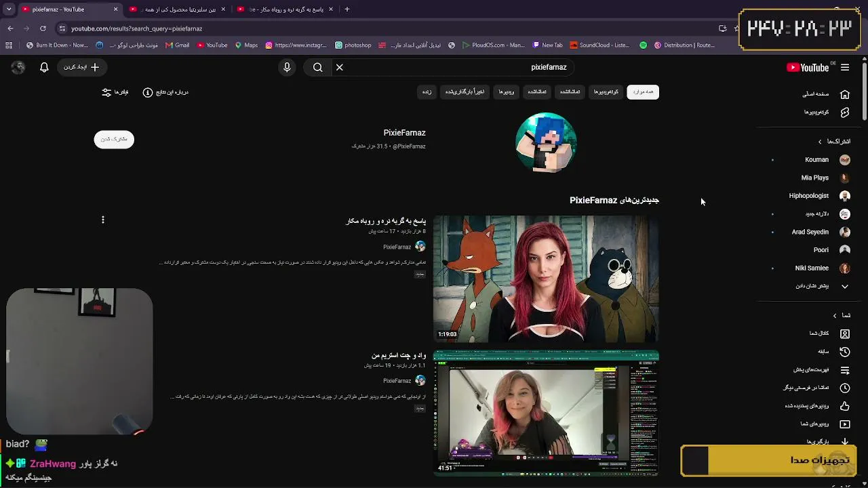Open the tab search dropdown arrow
Viewport: 868px width, 488px height.
[9, 9]
